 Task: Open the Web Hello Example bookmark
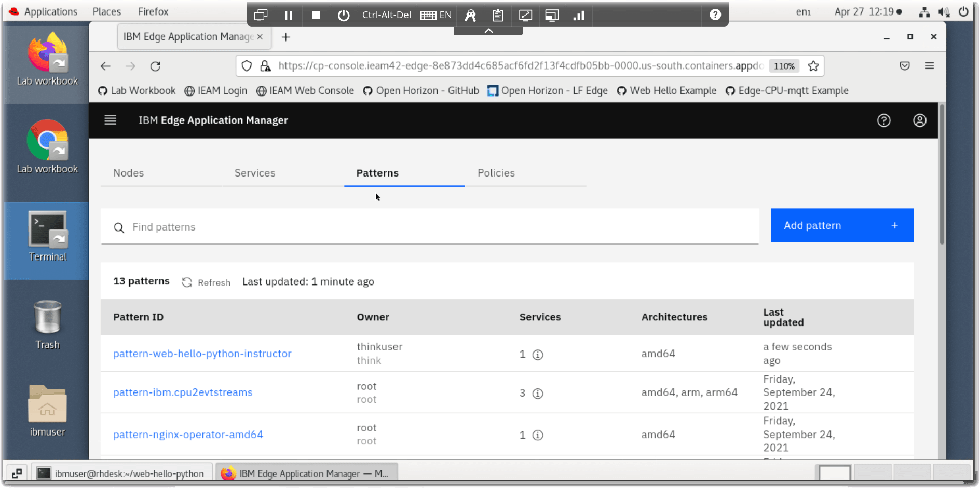click(666, 91)
